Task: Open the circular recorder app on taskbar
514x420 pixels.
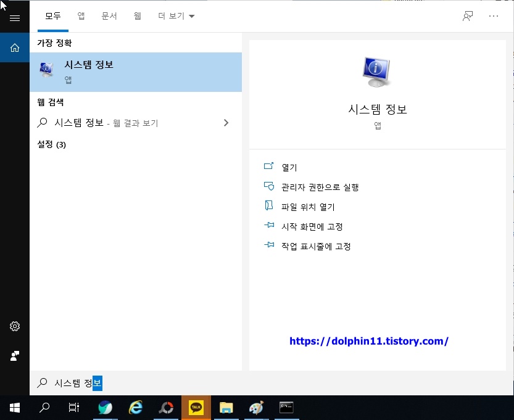Action: click(166, 408)
